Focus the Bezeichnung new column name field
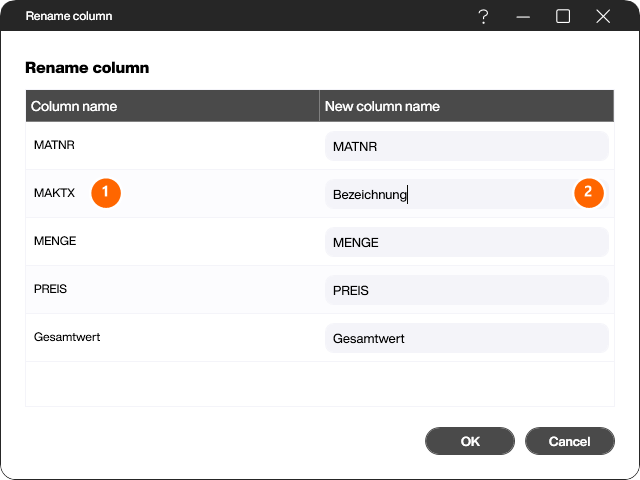This screenshot has height=480, width=640. click(467, 194)
